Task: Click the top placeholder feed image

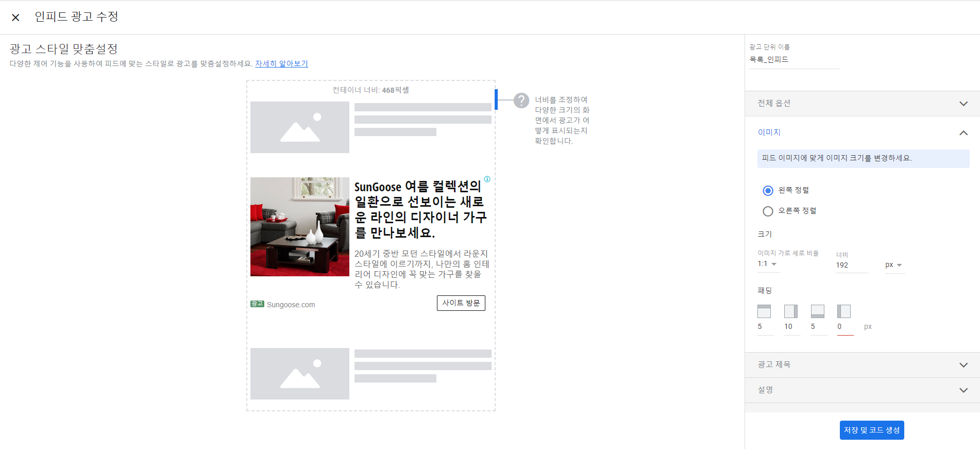Action: pos(300,127)
